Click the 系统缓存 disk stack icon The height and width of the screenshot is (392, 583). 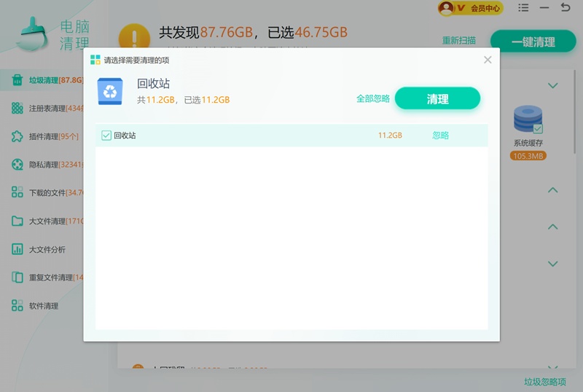(x=528, y=119)
